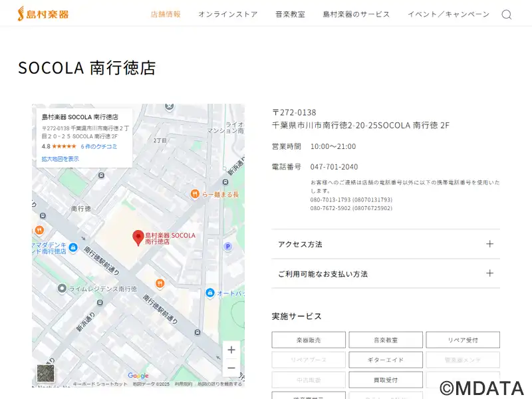The width and height of the screenshot is (532, 399).
Task: Click the red 島村楽器 SOCOLA map pin
Action: point(138,237)
